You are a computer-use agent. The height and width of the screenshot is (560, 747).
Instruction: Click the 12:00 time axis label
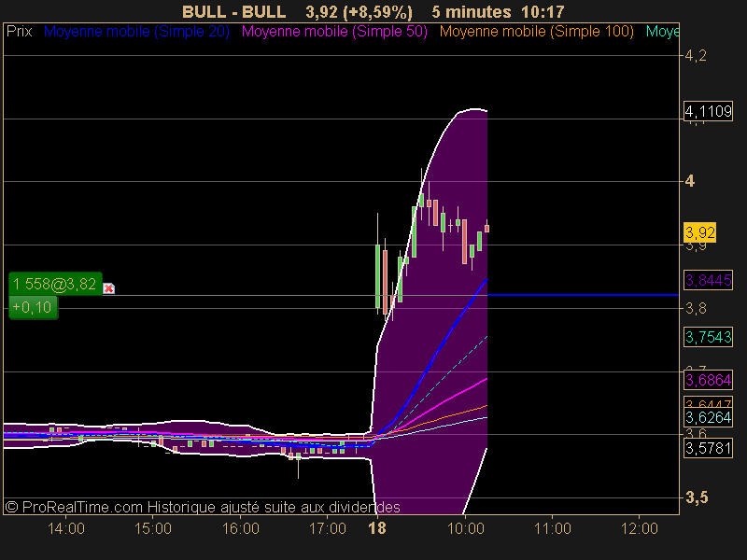(640, 528)
